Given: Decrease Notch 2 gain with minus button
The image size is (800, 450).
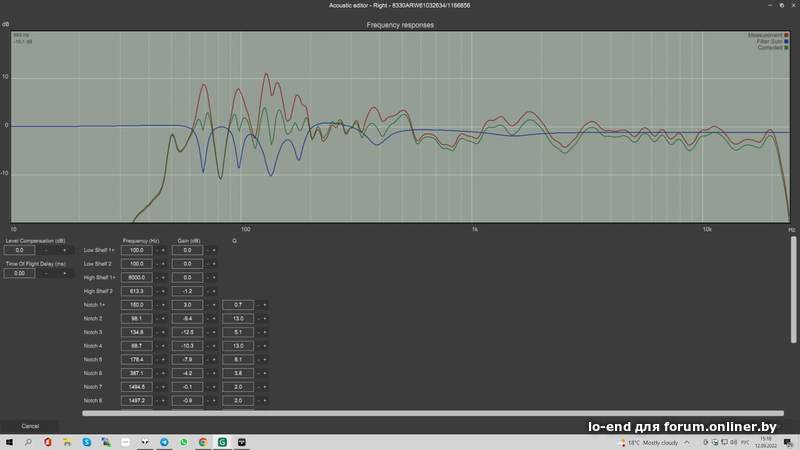Looking at the screenshot, I should [208, 319].
